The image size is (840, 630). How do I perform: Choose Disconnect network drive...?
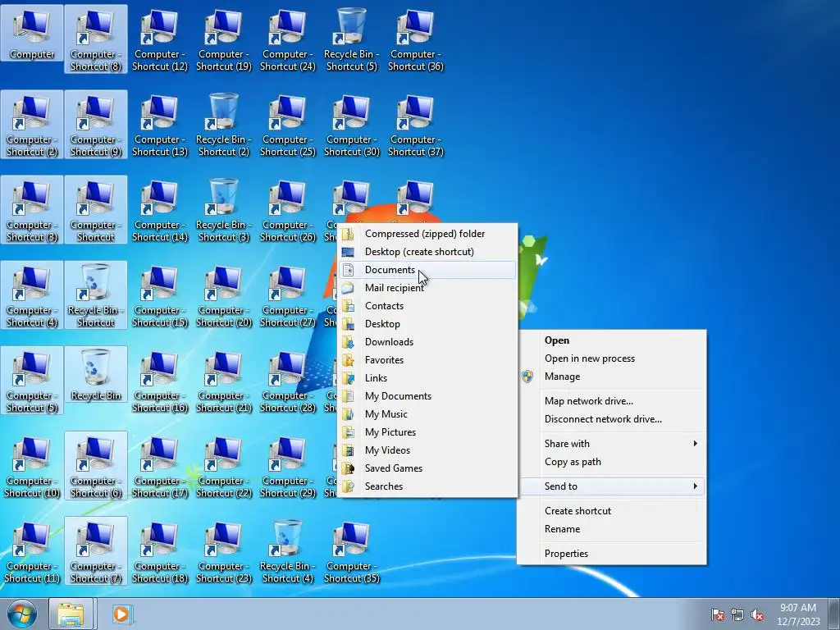[611, 419]
